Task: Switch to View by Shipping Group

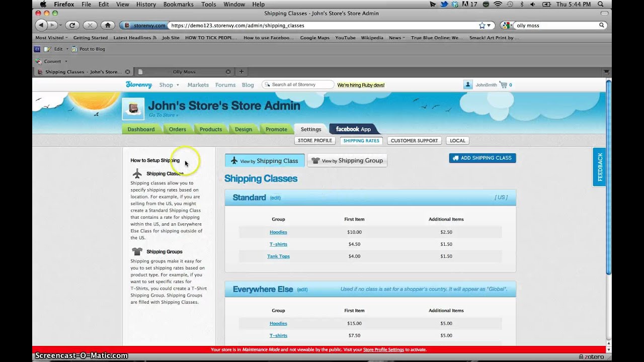Action: 347,160
